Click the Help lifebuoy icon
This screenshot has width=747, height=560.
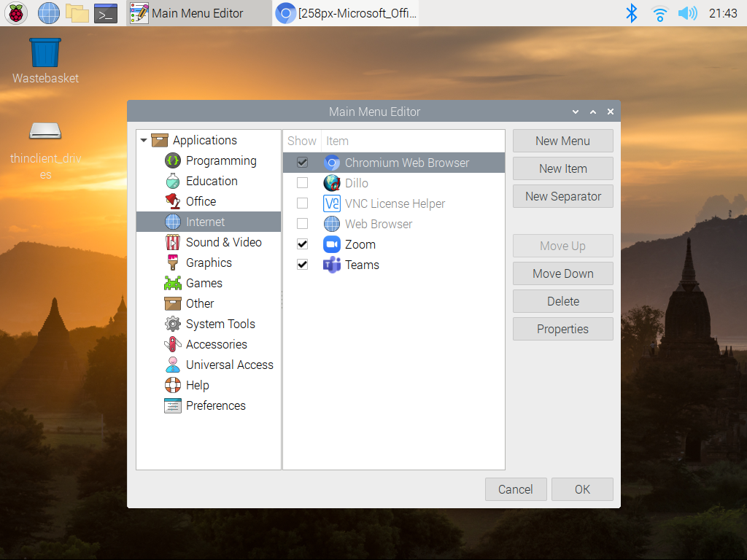point(172,385)
